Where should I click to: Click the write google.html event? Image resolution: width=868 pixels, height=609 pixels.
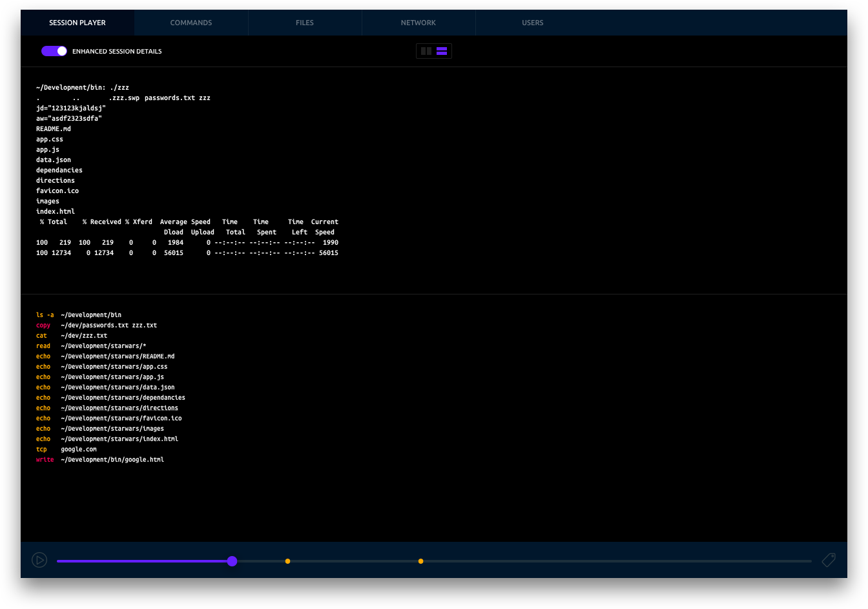pos(100,460)
